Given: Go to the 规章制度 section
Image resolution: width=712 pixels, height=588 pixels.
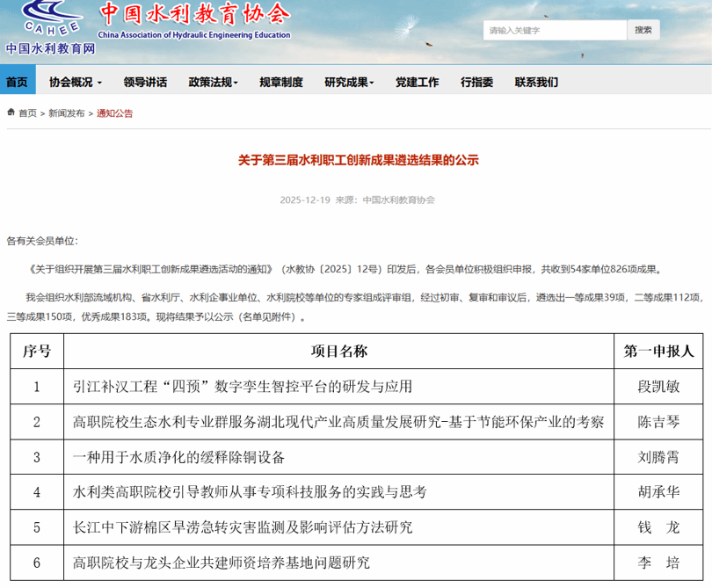Looking at the screenshot, I should (280, 83).
